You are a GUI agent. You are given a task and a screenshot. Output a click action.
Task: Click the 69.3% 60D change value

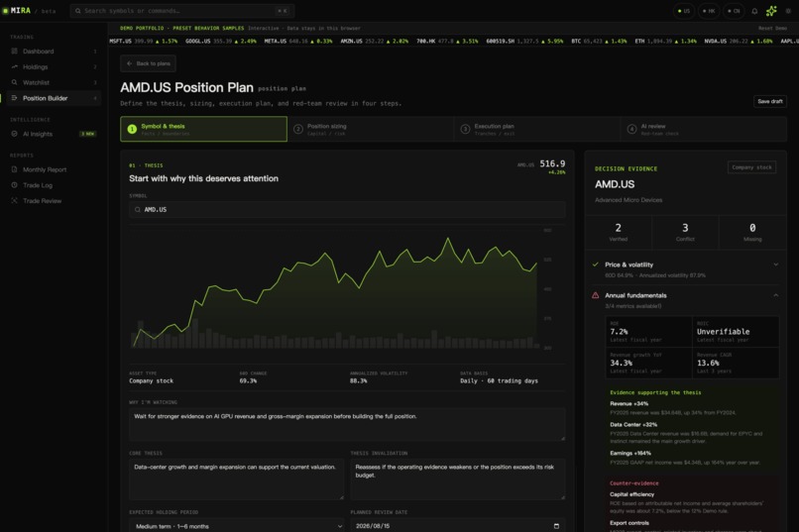coord(248,380)
